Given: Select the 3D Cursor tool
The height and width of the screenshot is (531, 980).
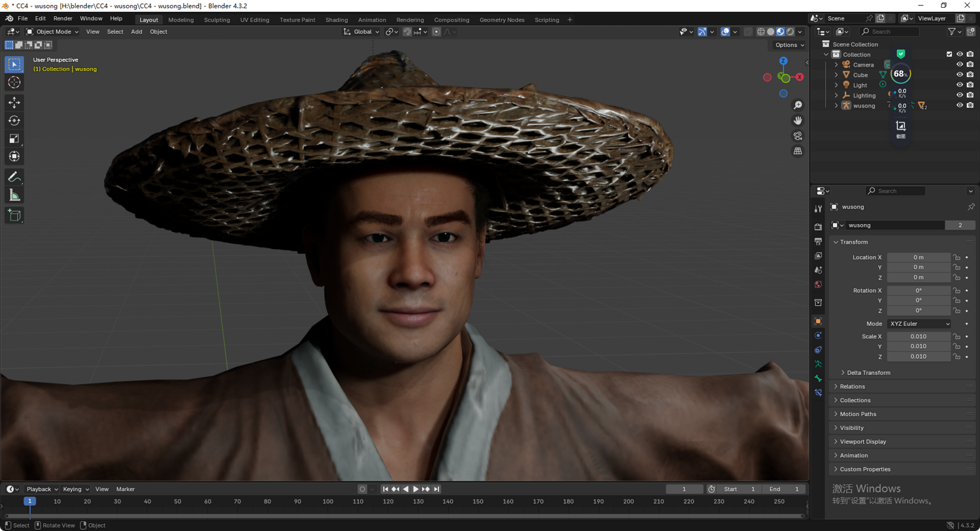Looking at the screenshot, I should coord(14,82).
